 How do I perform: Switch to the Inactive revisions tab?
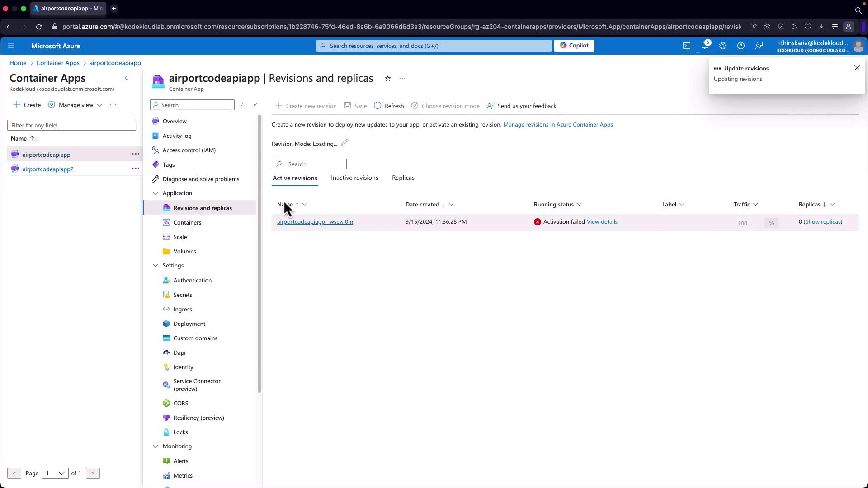tap(354, 178)
